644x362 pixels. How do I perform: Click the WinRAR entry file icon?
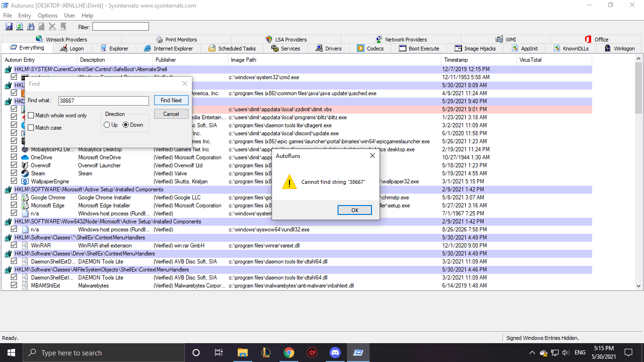pyautogui.click(x=25, y=246)
